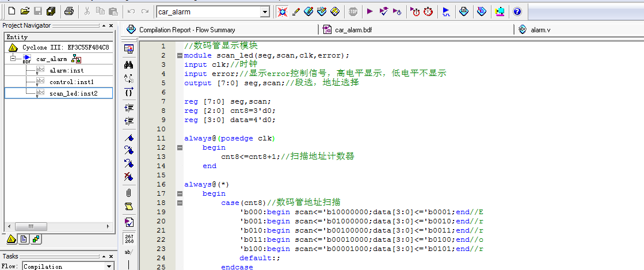Open the Assignment Editor icon

[x=308, y=12]
